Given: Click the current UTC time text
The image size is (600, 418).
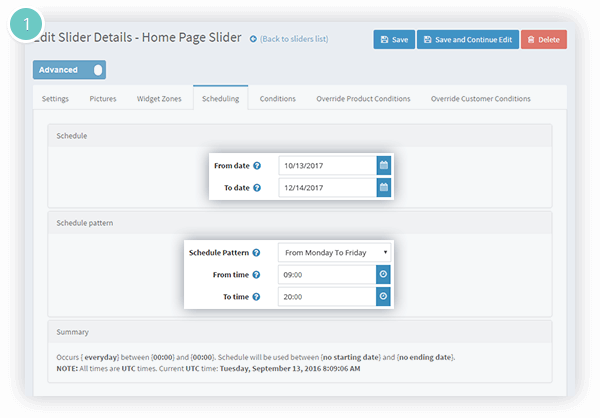Looking at the screenshot, I should pyautogui.click(x=290, y=369).
